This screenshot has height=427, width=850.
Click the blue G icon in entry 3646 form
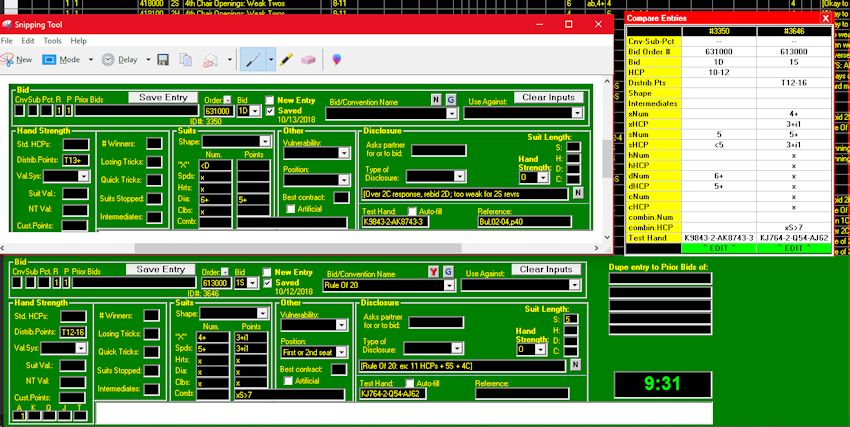pos(449,272)
